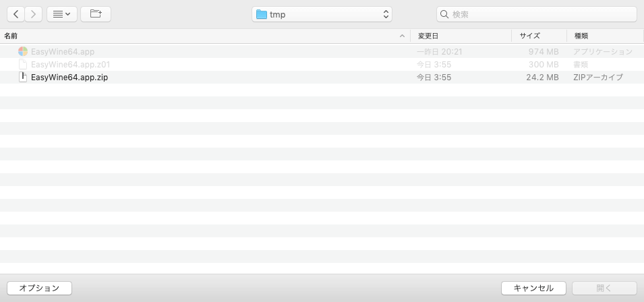Sort by the サイズ column header
This screenshot has width=644, height=302.
(539, 36)
